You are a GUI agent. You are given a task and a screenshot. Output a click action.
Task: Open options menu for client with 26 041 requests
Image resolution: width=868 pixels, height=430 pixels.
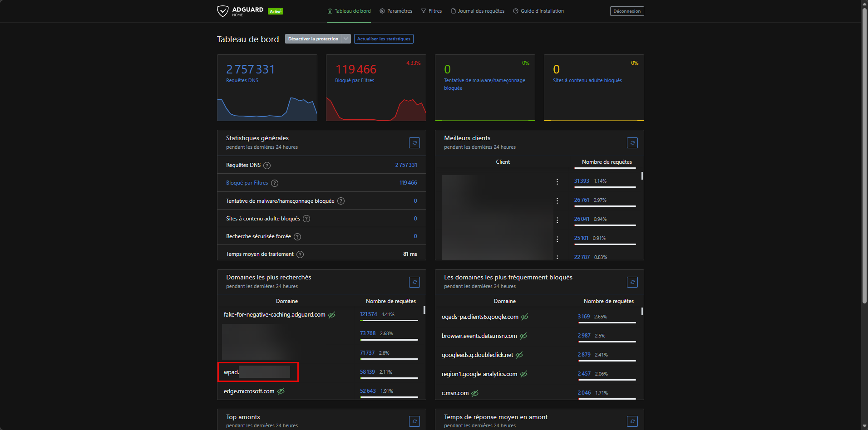point(557,220)
